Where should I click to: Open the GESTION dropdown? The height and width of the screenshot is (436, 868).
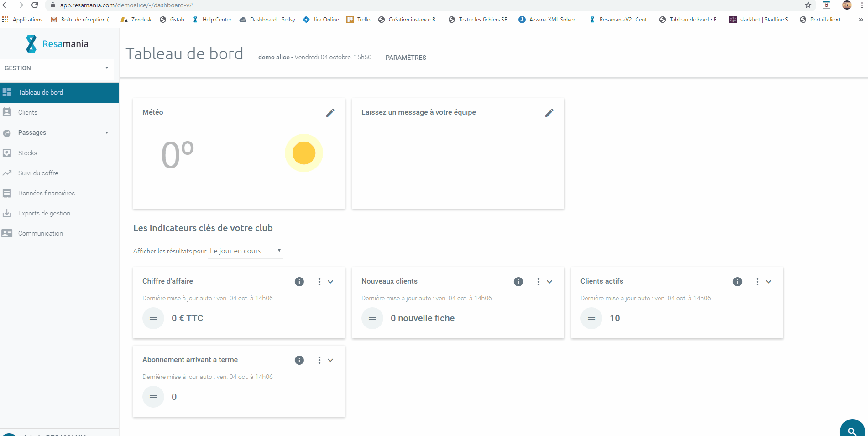coord(57,68)
